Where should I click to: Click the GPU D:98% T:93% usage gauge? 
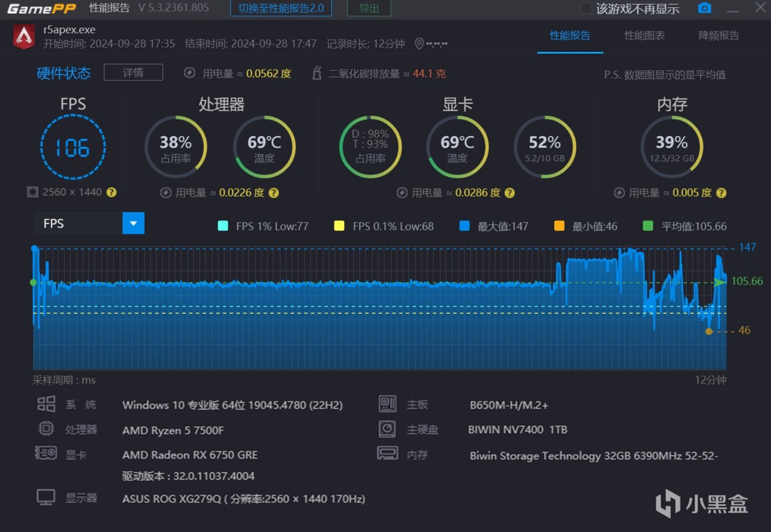(370, 147)
